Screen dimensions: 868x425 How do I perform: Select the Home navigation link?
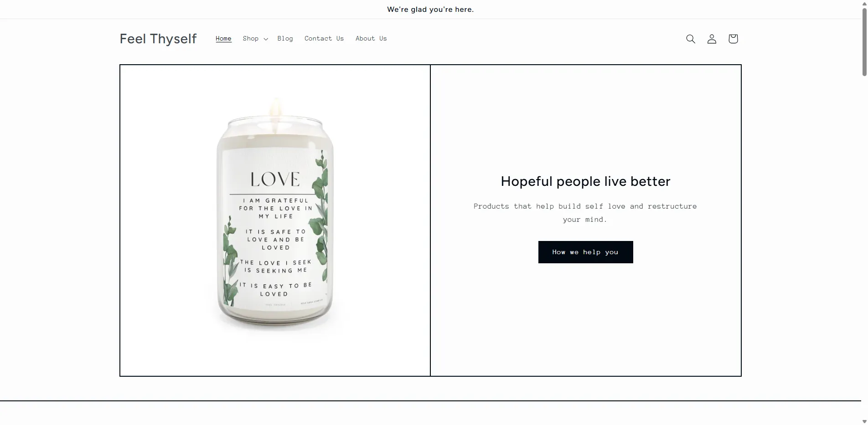click(223, 39)
